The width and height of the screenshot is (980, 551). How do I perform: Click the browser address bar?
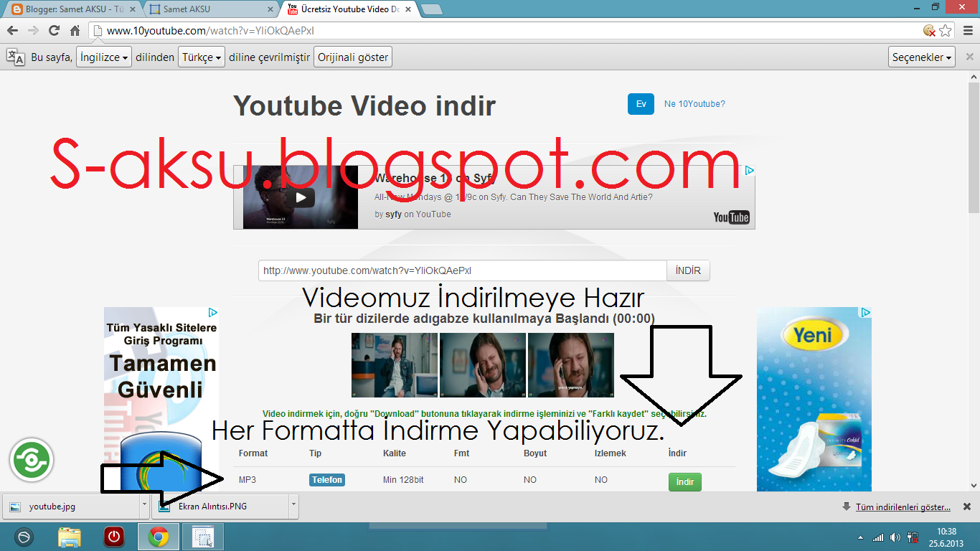point(502,31)
